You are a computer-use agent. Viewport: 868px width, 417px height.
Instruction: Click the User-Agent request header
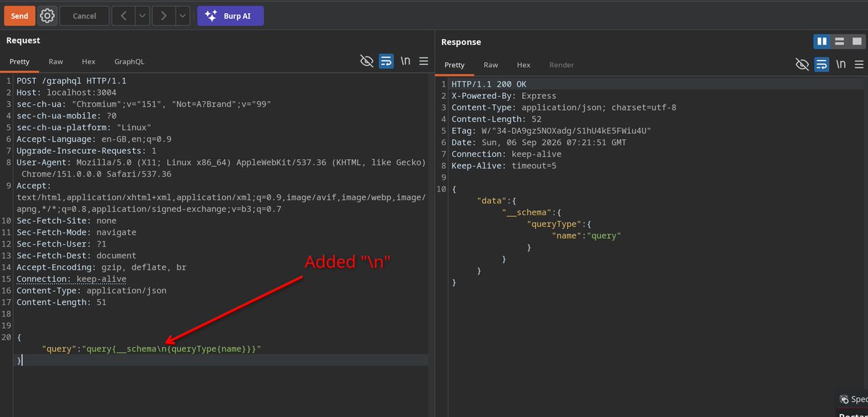point(221,168)
